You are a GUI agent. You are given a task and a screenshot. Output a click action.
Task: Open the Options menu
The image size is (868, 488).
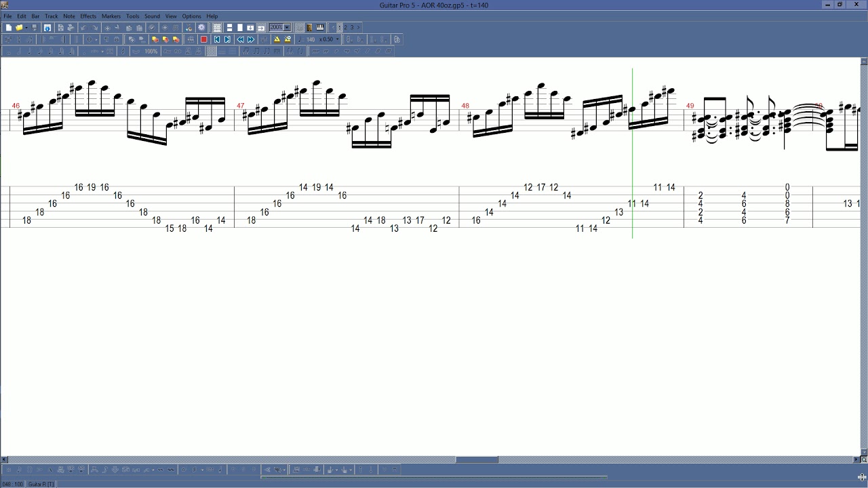191,16
